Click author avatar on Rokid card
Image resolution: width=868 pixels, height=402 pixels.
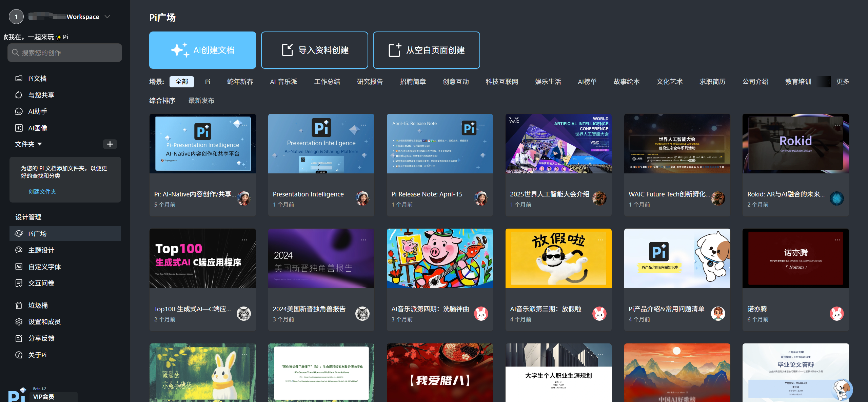[x=837, y=198]
